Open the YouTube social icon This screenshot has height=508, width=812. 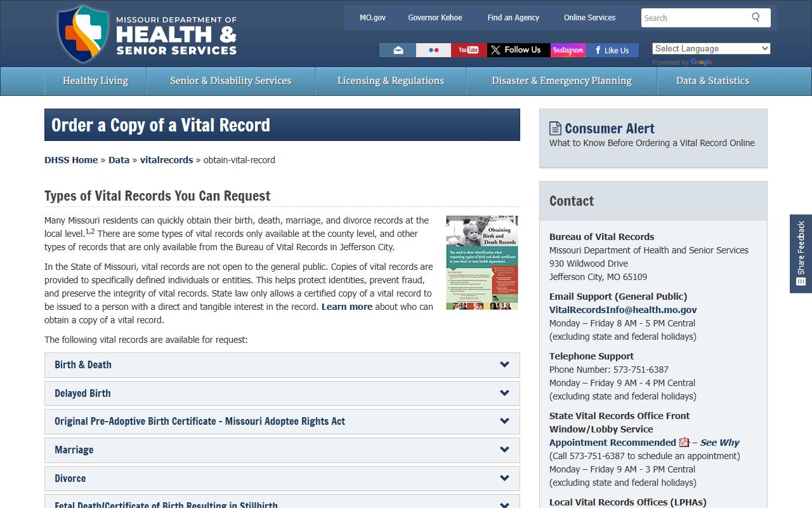coord(469,50)
